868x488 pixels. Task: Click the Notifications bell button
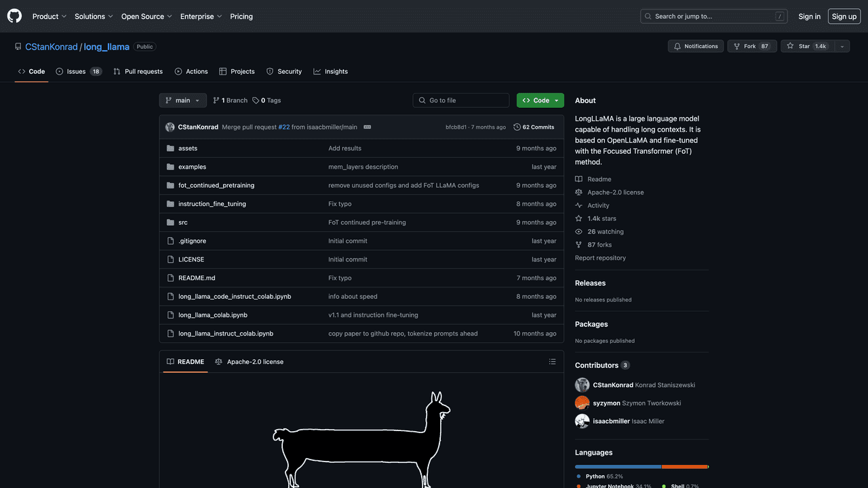pyautogui.click(x=695, y=46)
